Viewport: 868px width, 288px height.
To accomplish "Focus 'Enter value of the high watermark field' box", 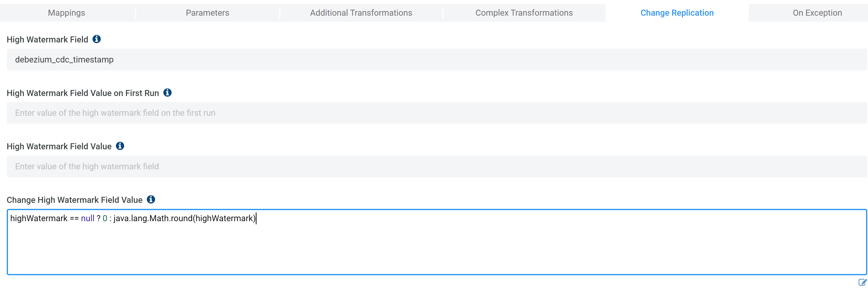I will click(436, 166).
